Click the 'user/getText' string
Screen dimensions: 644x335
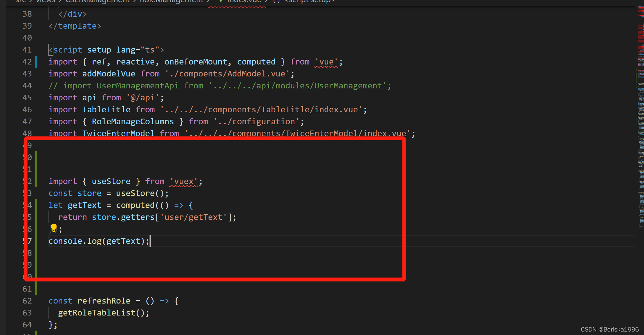(x=194, y=217)
